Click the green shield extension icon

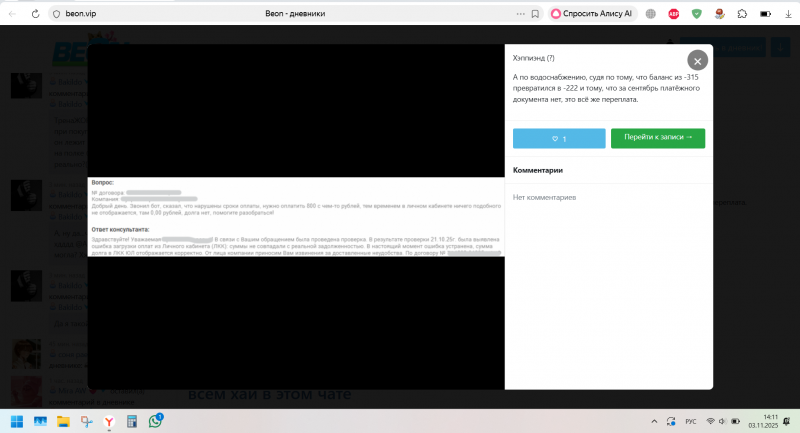coord(696,14)
